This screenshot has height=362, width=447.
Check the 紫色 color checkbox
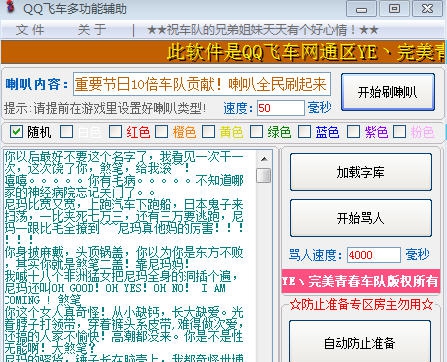[353, 132]
